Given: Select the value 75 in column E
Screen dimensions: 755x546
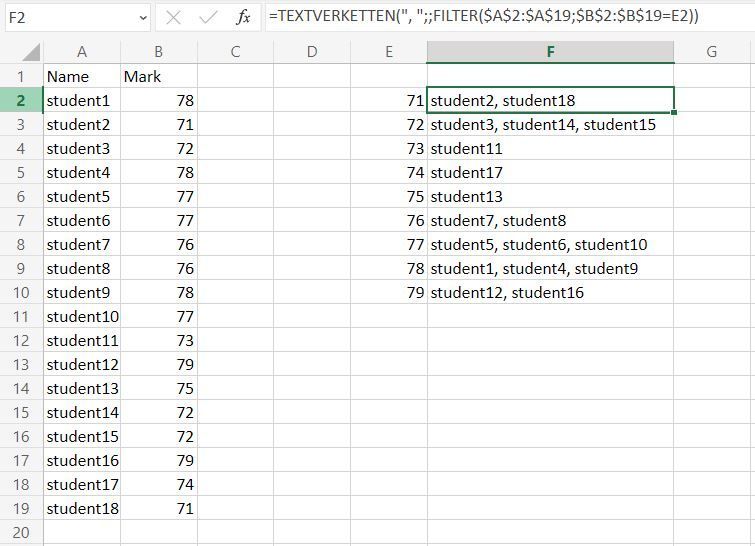Looking at the screenshot, I should (389, 196).
